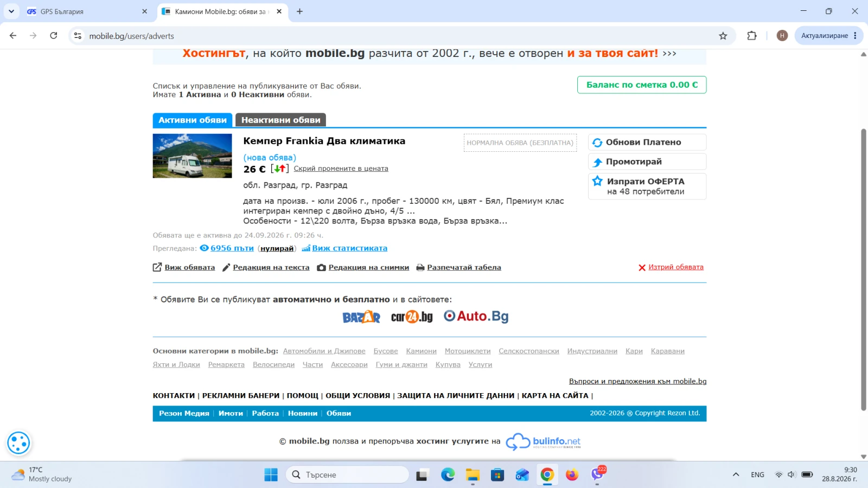Open the Extensions puzzle icon
868x488 pixels.
click(x=751, y=36)
